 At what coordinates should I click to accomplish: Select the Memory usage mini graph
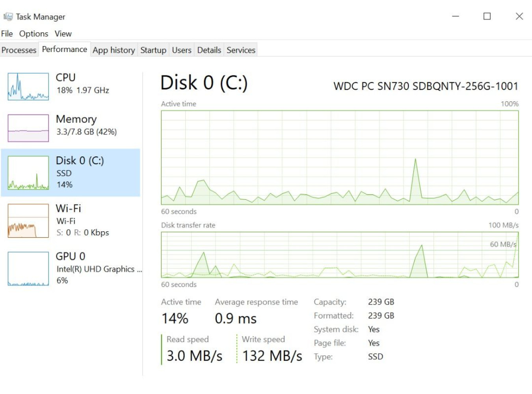[28, 128]
